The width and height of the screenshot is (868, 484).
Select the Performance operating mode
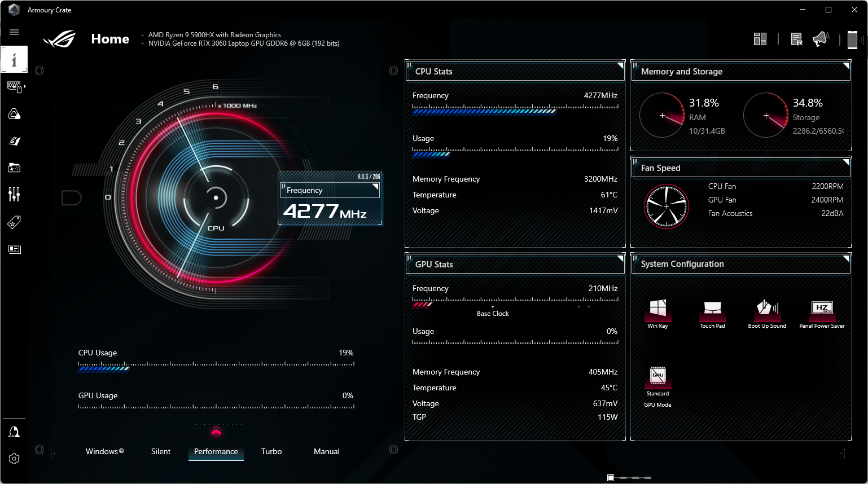[x=216, y=451]
